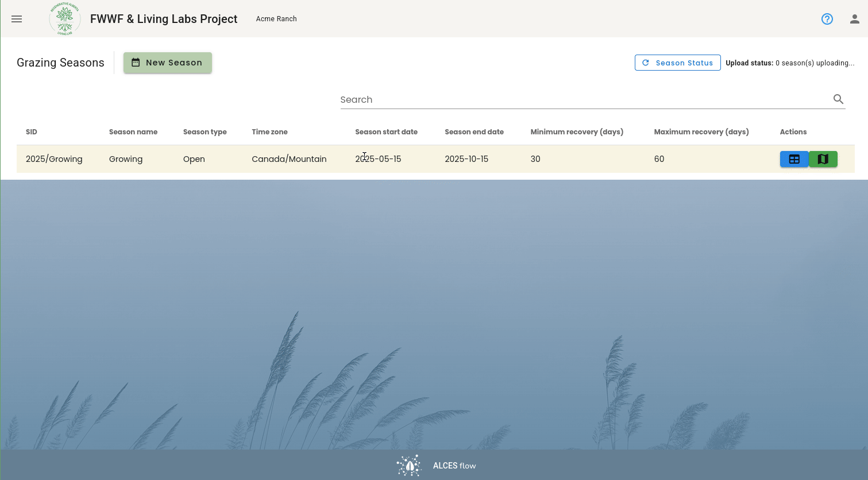Image resolution: width=868 pixels, height=480 pixels.
Task: Sort by Maximum recovery (days) header
Action: click(x=701, y=131)
